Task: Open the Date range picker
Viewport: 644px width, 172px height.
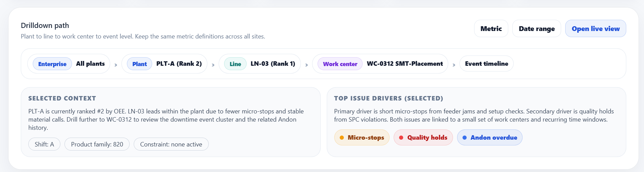Action: click(537, 29)
